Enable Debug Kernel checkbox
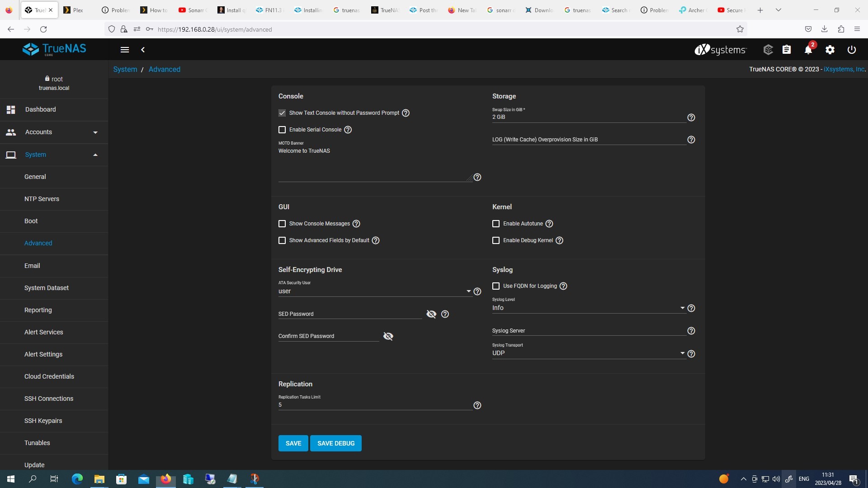The height and width of the screenshot is (488, 868). pyautogui.click(x=496, y=240)
